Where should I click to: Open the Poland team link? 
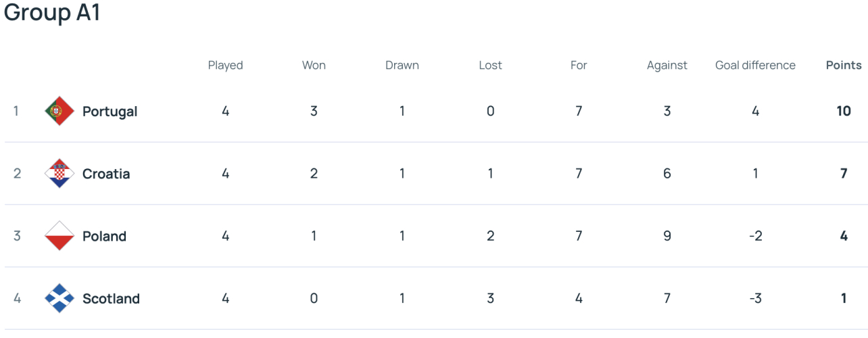(x=104, y=236)
